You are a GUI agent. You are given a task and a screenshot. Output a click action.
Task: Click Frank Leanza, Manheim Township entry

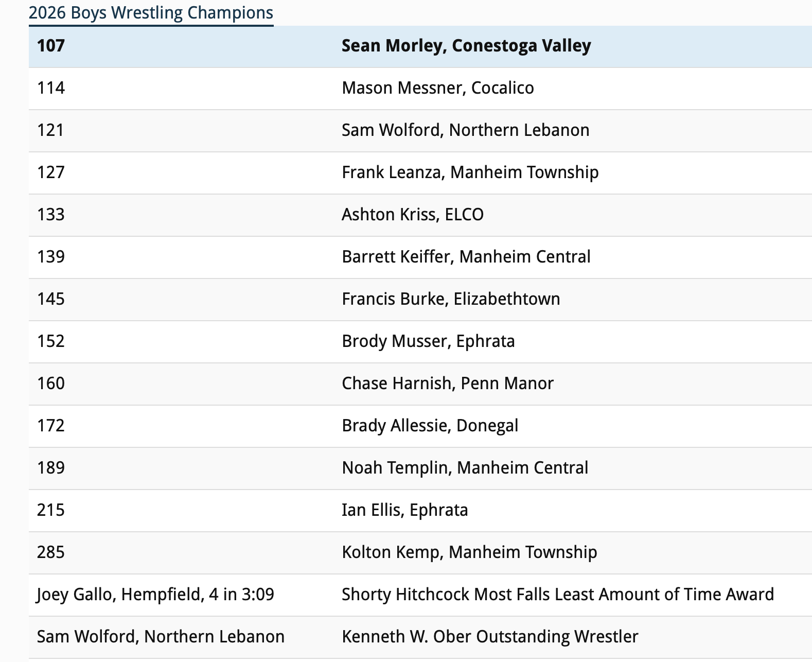(470, 172)
